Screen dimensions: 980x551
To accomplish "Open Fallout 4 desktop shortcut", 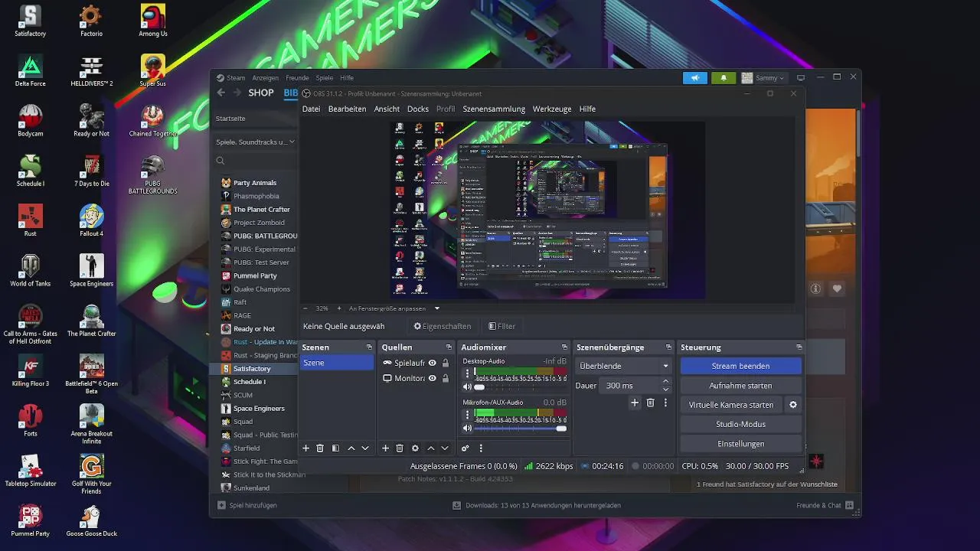I will pyautogui.click(x=91, y=220).
